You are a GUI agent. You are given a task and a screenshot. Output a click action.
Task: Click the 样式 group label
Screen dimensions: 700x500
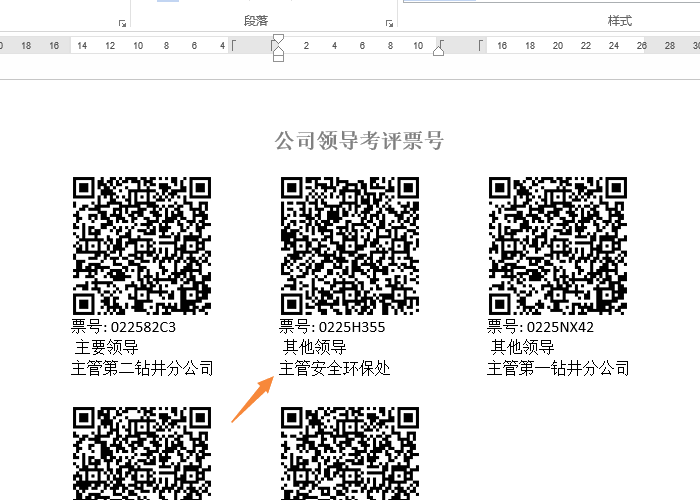[620, 21]
